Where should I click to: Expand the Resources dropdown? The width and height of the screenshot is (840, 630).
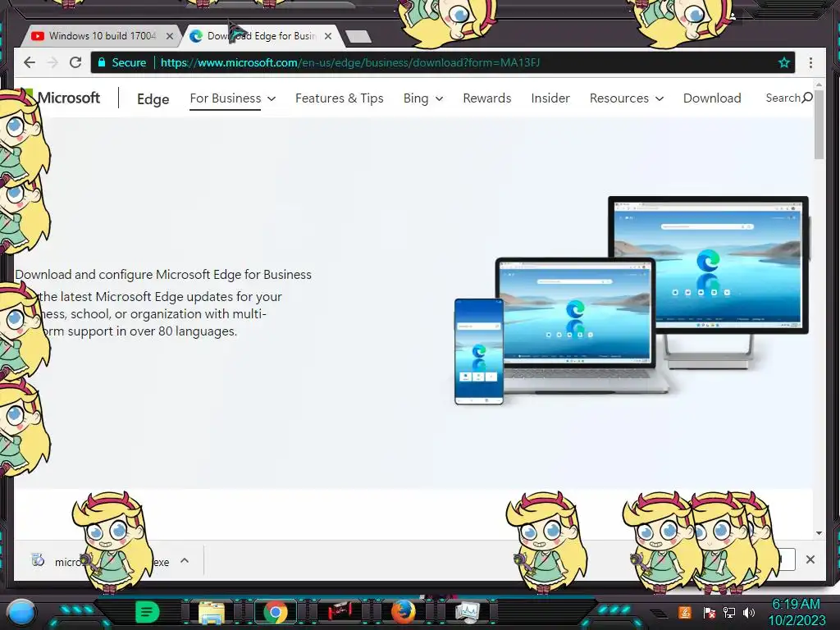point(626,98)
